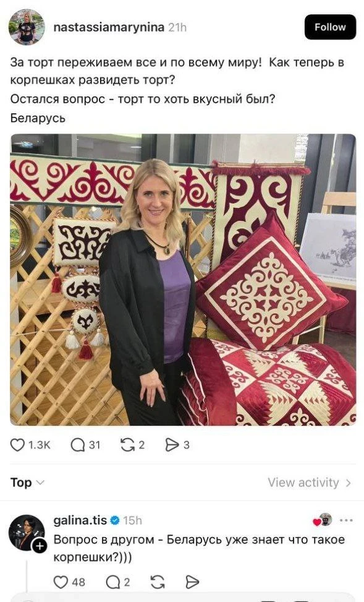Open the post's 31 comments via its reply bubble

click(x=78, y=445)
